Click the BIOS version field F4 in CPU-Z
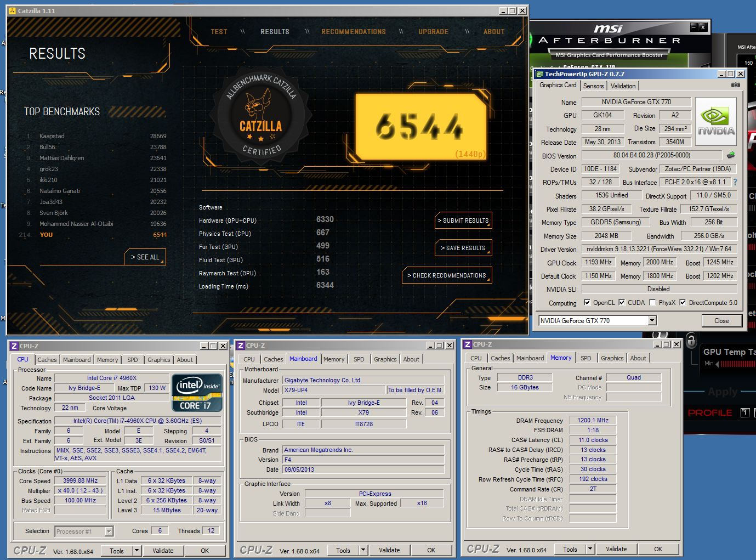Screen dimensions: 756x560 click(363, 460)
